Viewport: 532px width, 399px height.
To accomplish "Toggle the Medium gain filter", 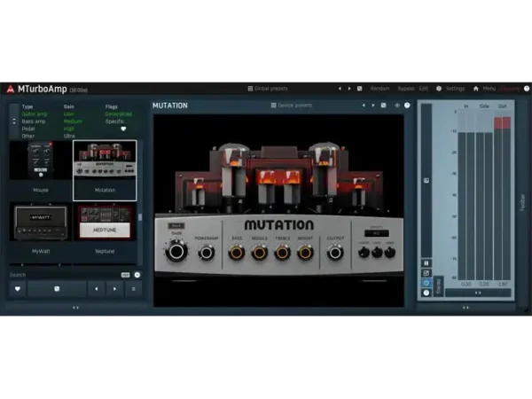I will tap(73, 121).
